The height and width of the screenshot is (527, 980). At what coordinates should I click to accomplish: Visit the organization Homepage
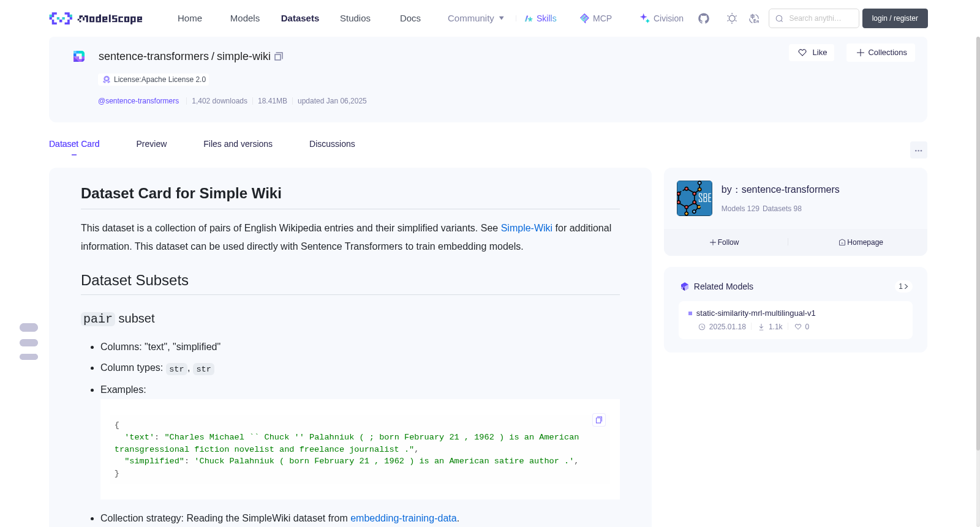point(861,242)
